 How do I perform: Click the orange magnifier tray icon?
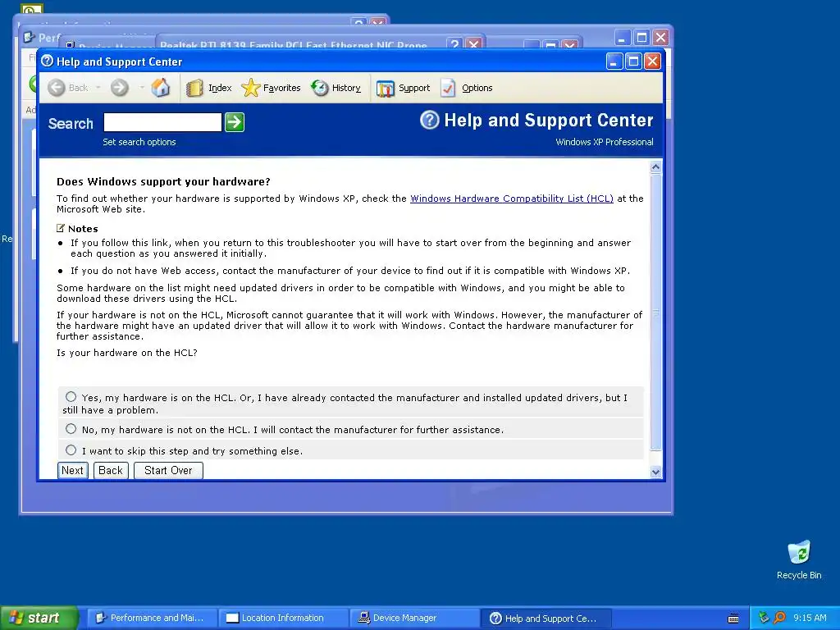coord(780,618)
